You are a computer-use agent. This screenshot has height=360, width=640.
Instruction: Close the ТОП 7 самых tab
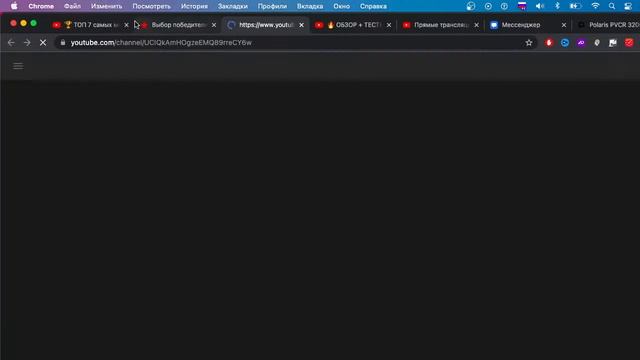coord(126,25)
